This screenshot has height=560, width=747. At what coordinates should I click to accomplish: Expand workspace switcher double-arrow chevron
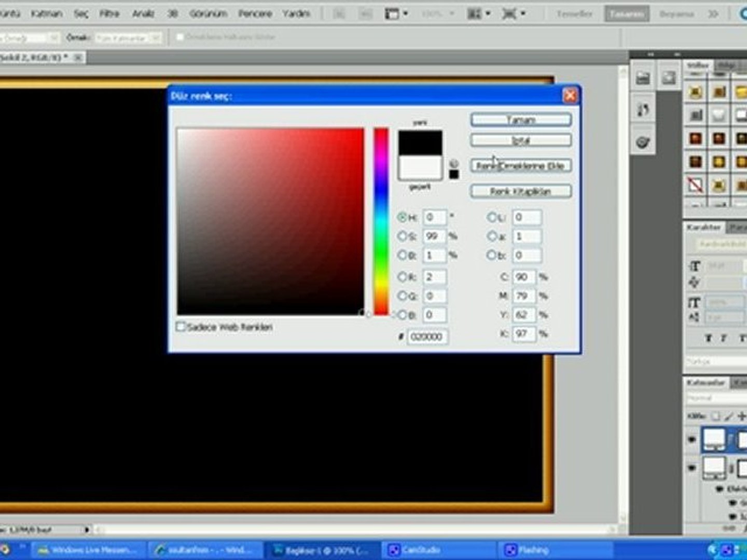[x=714, y=14]
